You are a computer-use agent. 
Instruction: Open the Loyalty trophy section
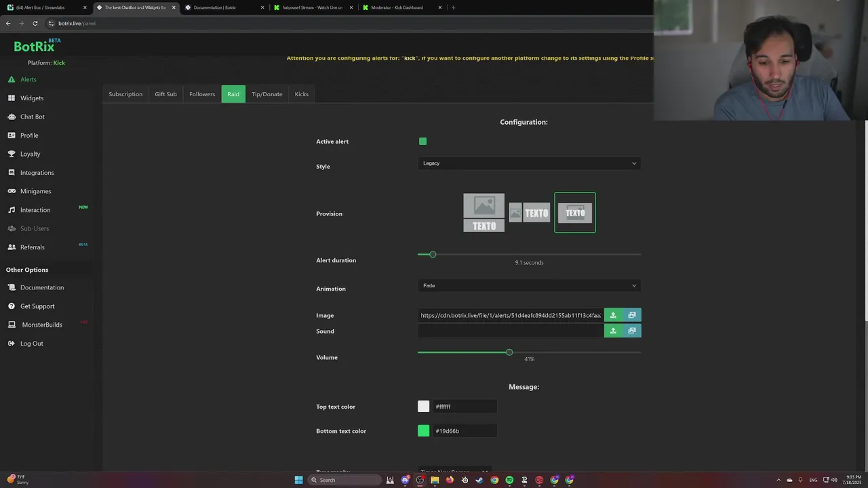tap(30, 154)
